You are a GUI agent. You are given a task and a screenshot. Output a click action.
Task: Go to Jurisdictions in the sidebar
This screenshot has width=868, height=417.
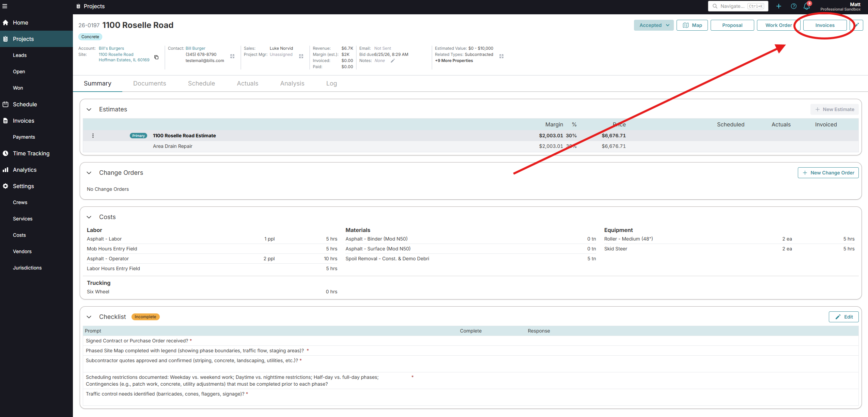pos(27,268)
